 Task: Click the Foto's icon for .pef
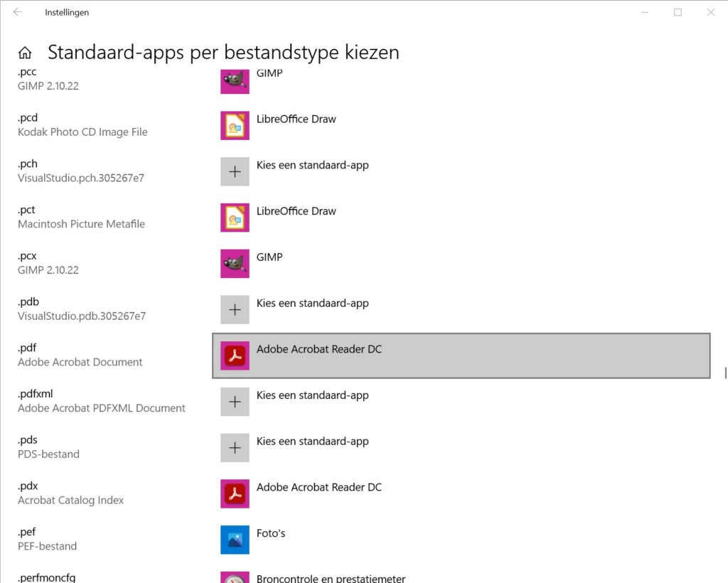[x=235, y=540]
